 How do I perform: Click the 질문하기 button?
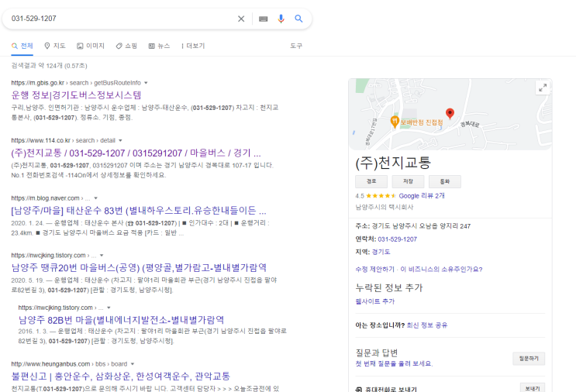click(x=529, y=359)
